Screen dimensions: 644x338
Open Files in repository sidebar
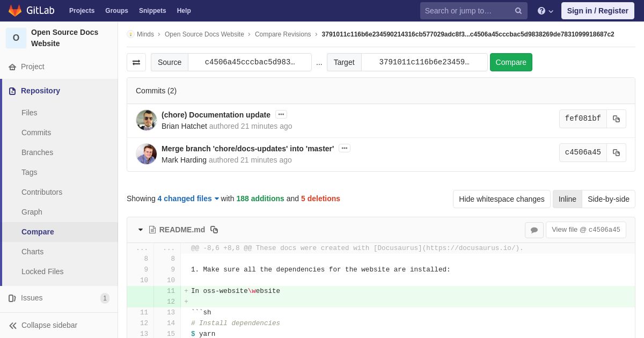[30, 113]
